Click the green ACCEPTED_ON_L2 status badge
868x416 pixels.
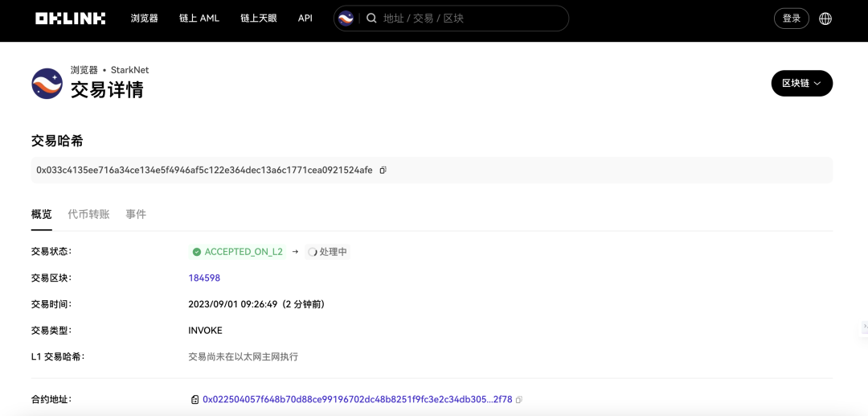237,252
